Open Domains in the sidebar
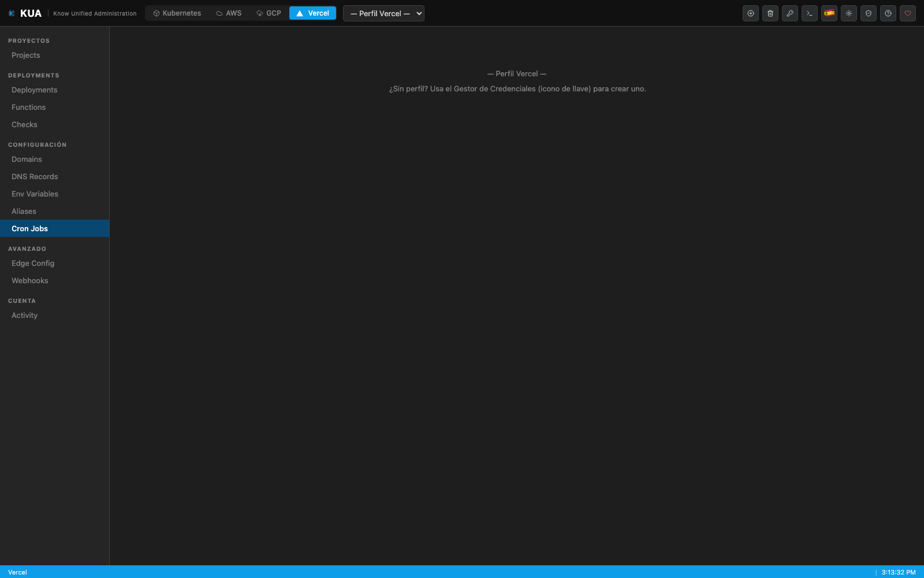Screen dimensions: 924x578 pos(54,160)
